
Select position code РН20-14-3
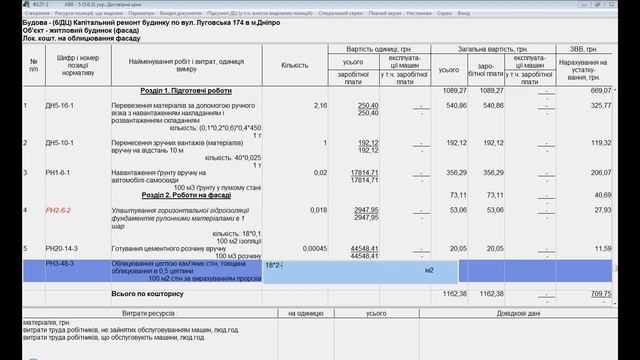click(61, 248)
